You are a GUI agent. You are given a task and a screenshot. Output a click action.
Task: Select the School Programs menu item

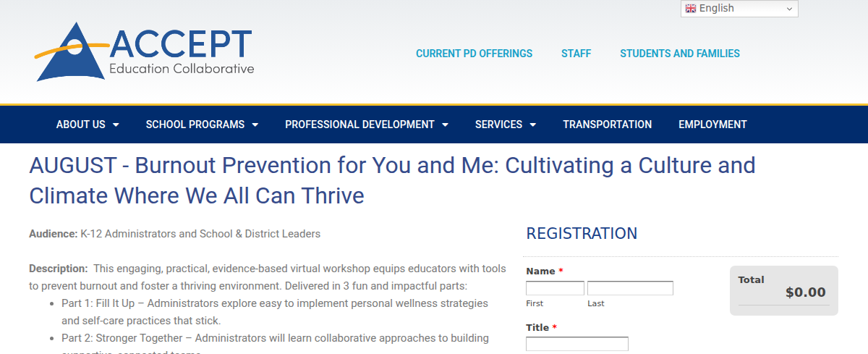195,125
